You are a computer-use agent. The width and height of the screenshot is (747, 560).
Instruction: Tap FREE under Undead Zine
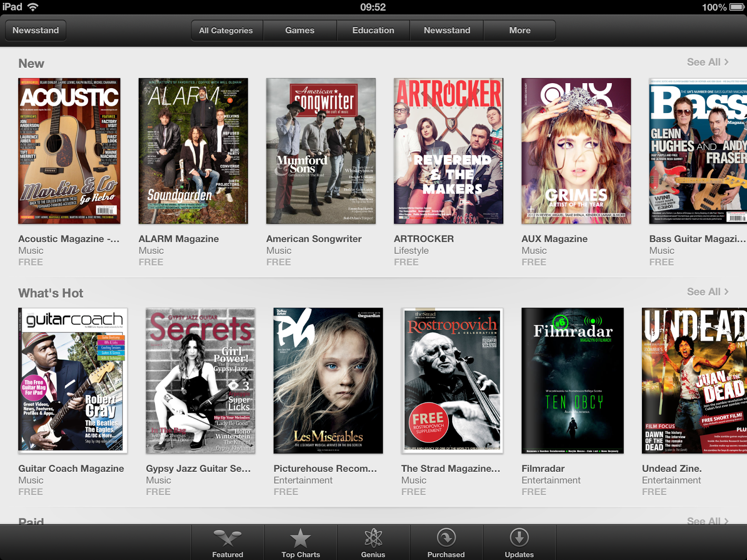coord(655,492)
